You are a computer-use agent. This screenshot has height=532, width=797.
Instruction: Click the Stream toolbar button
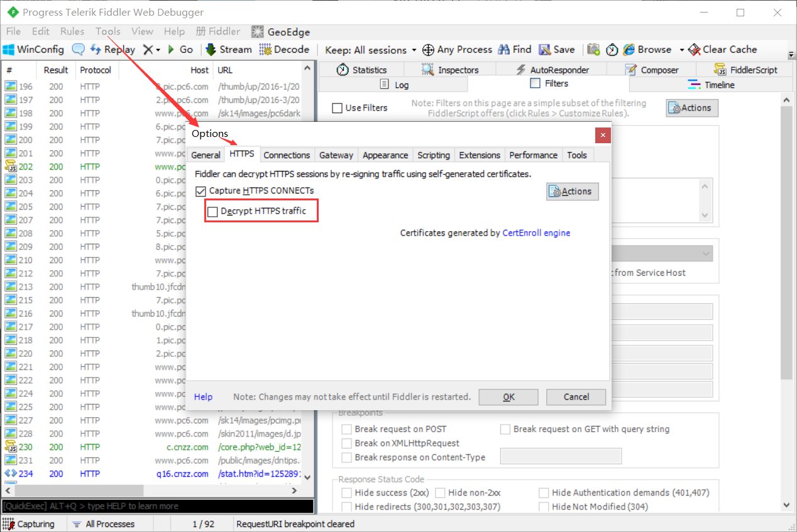point(229,50)
